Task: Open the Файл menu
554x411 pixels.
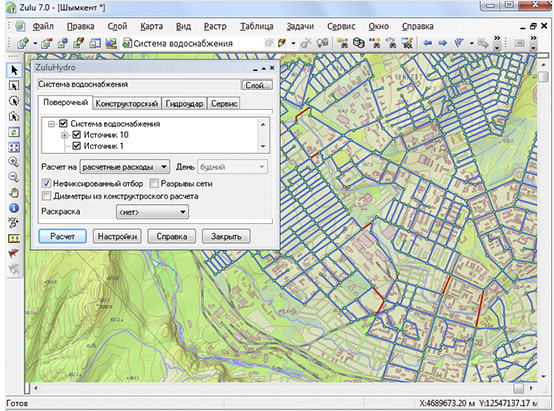Action: point(43,27)
